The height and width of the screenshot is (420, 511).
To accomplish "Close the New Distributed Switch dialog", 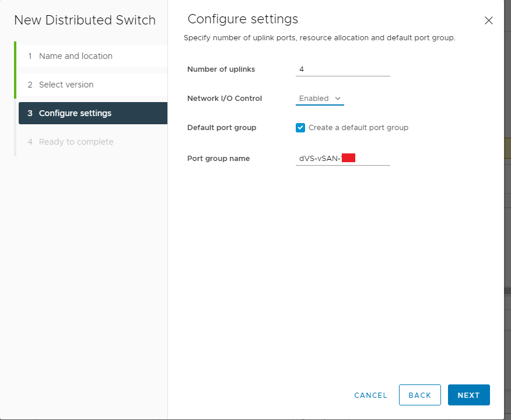I will (488, 20).
